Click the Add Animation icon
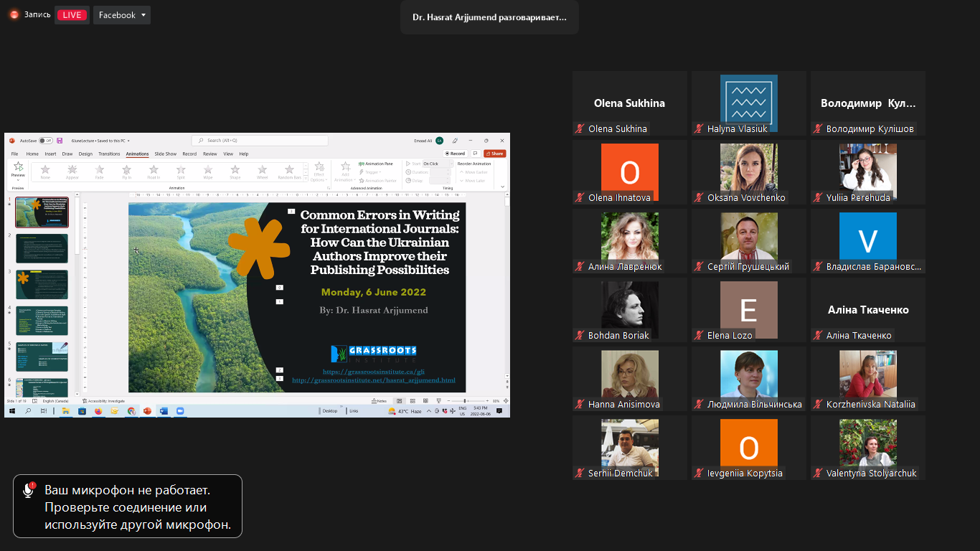 (x=345, y=169)
